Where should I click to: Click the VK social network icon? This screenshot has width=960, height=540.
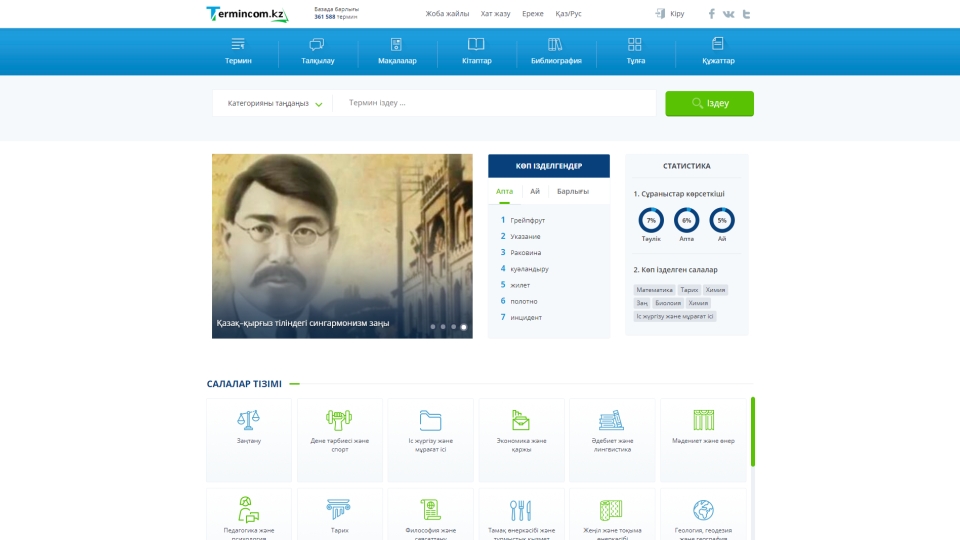(729, 14)
